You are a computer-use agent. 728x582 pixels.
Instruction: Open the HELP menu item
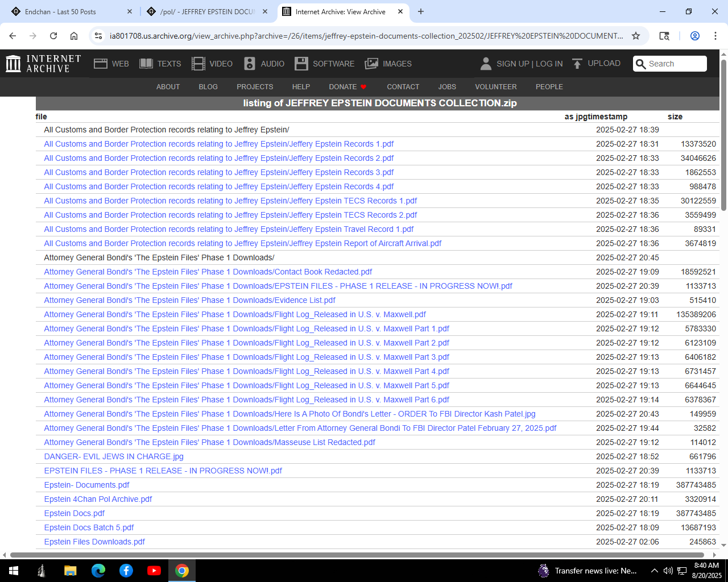[301, 87]
